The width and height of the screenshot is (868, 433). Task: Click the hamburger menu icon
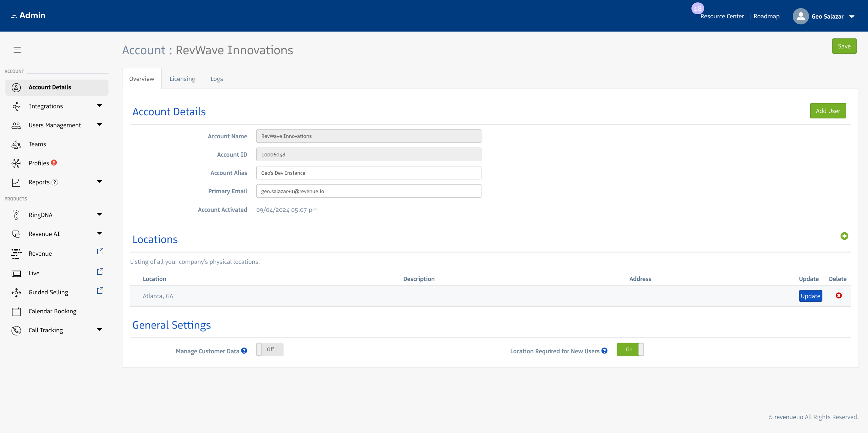(x=17, y=50)
